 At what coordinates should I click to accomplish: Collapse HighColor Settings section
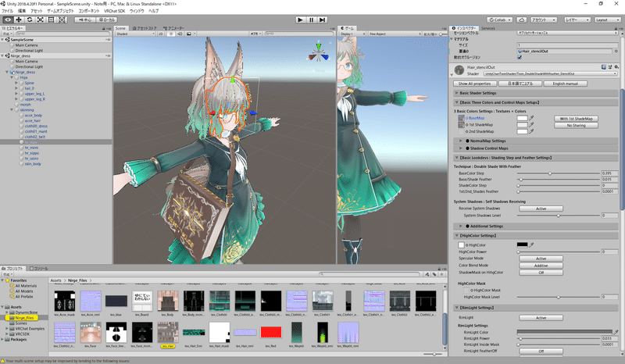click(536, 236)
